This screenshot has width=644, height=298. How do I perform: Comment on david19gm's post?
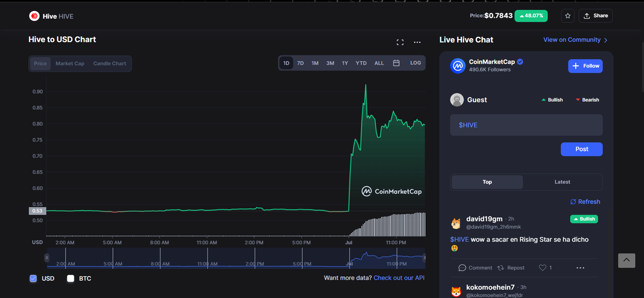pyautogui.click(x=475, y=268)
